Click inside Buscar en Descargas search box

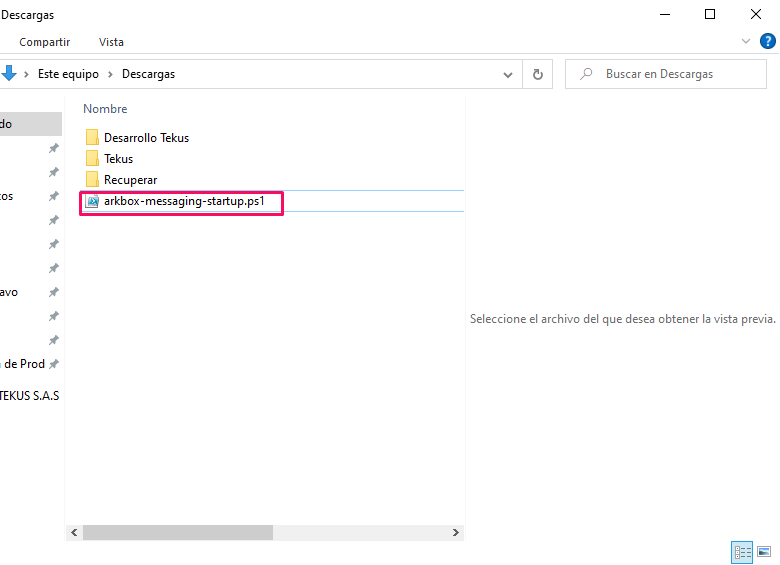pos(672,74)
